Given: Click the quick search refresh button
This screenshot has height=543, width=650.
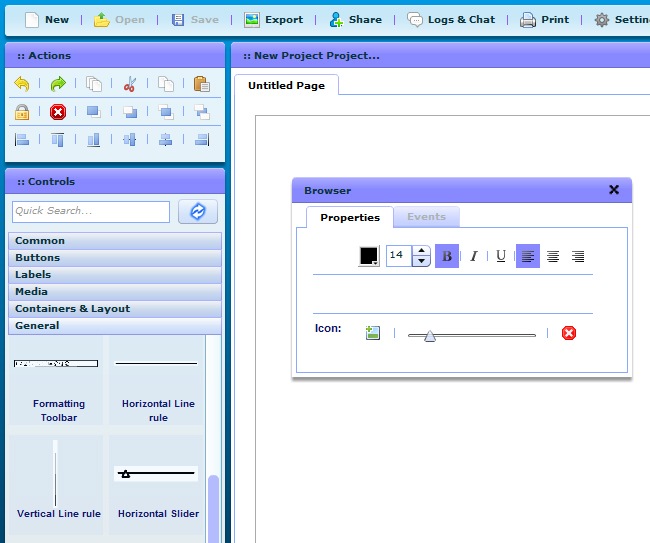Looking at the screenshot, I should (198, 211).
